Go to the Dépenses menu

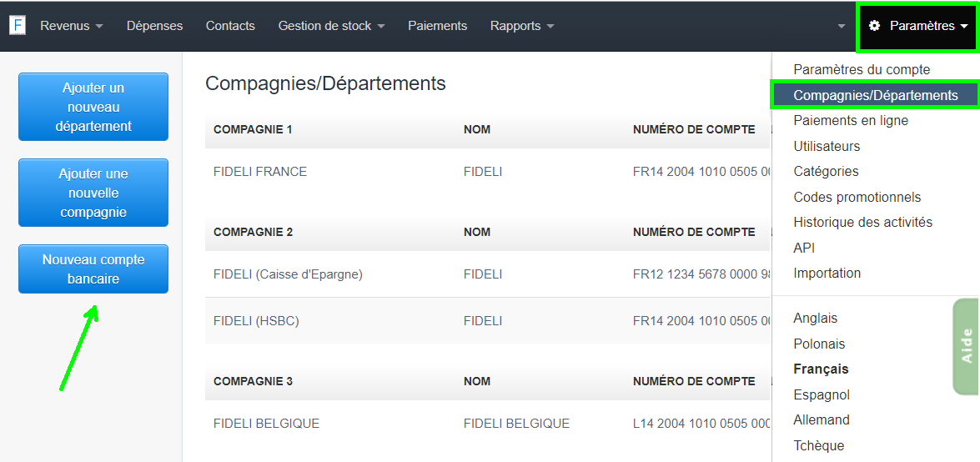pos(154,26)
